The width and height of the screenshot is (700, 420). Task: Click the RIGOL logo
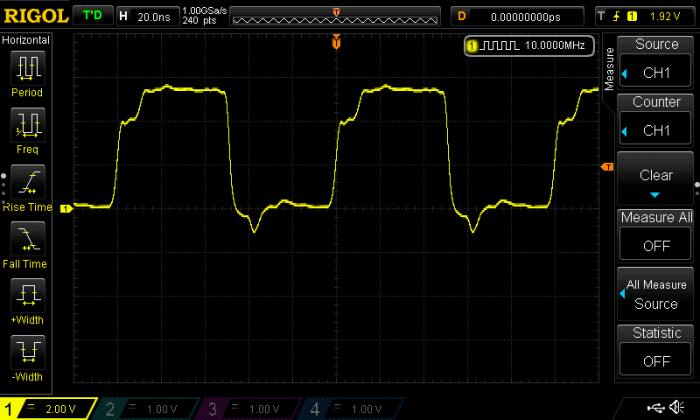click(x=36, y=17)
